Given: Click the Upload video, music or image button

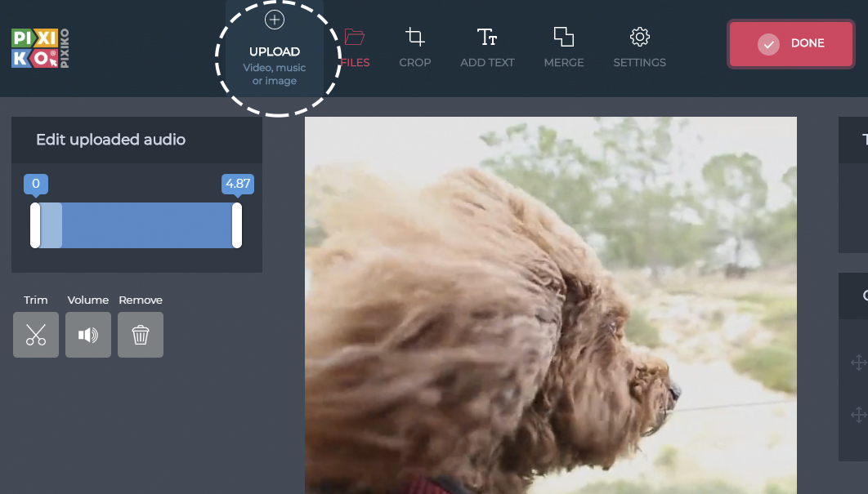Looking at the screenshot, I should click(275, 49).
